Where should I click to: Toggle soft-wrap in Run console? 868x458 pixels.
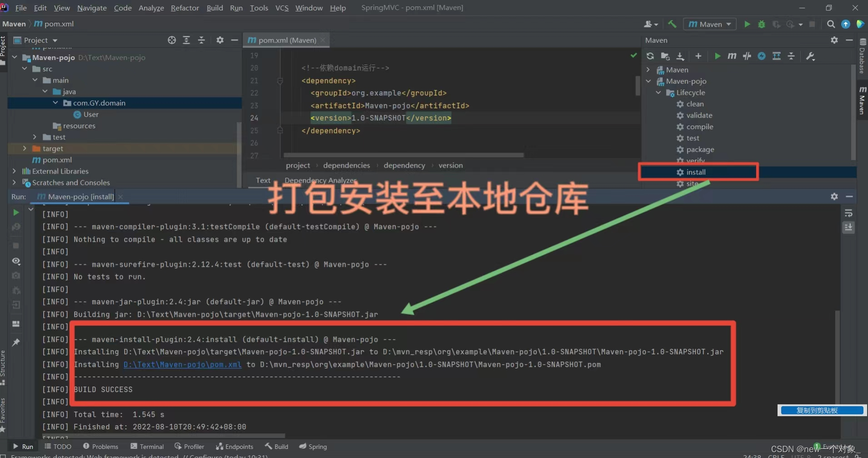point(848,214)
